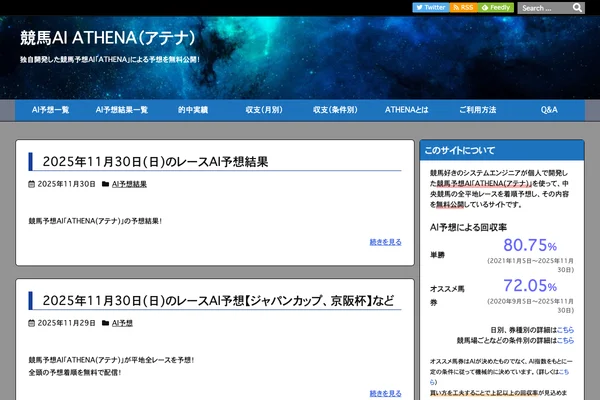The height and width of the screenshot is (400, 600).
Task: Subscribe via the Feedly button
Action: tap(496, 8)
